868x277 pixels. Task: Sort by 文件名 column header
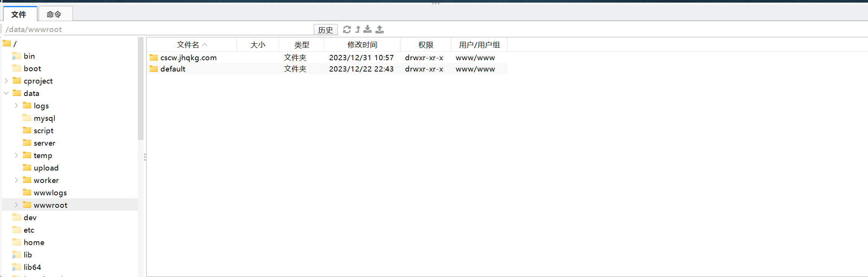(192, 45)
